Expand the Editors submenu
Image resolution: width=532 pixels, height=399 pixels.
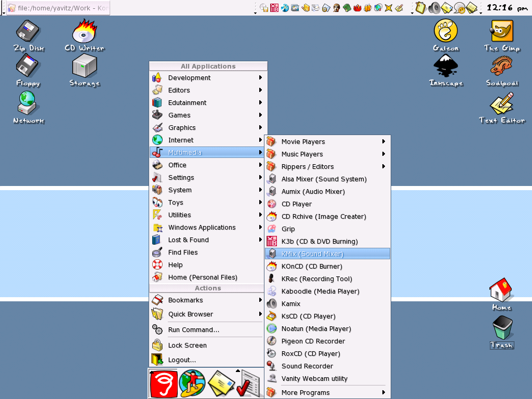pyautogui.click(x=208, y=90)
